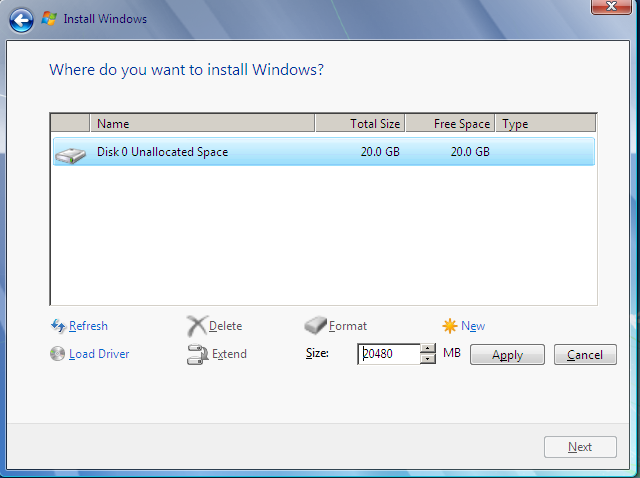Sort by the Type column header
Screen dimensions: 640x478
[546, 123]
